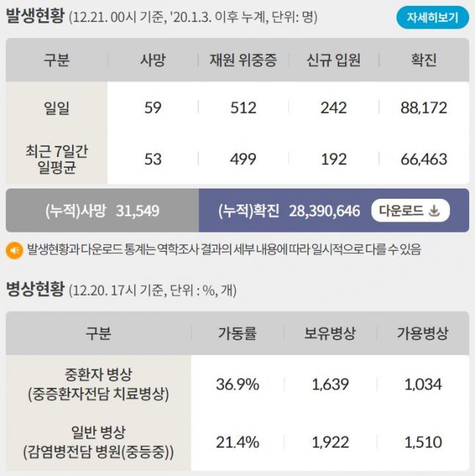The width and height of the screenshot is (475, 476).
Task: Click the download arrow icon
Action: click(x=434, y=211)
